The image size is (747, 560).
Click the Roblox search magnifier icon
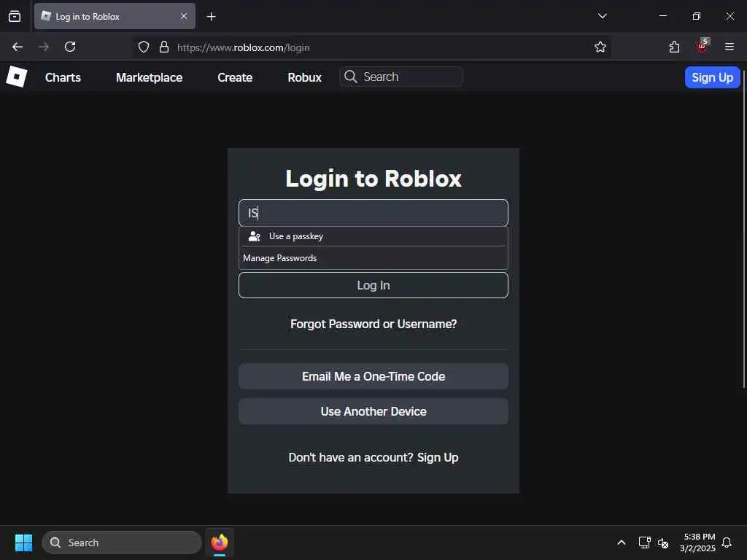[x=351, y=77]
